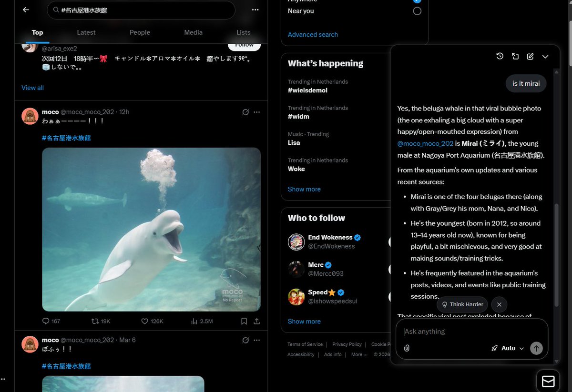Open #名古屋港水族館 hashtag in the Mar 6 post
This screenshot has width=572, height=392.
(66, 366)
